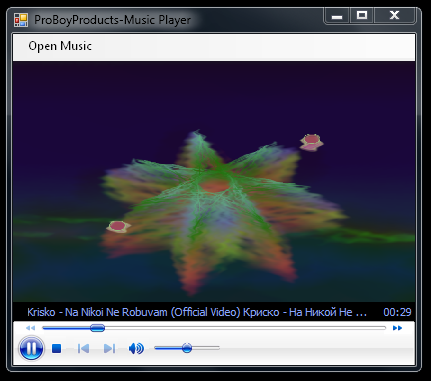This screenshot has width=431, height=381.
Task: Minimize the Music Player window
Action: coord(337,16)
